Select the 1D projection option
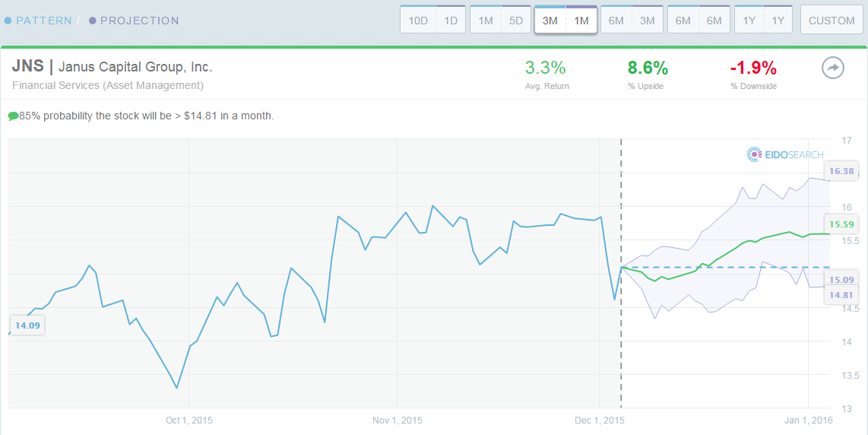Viewport: 868px width, 435px height. [451, 21]
